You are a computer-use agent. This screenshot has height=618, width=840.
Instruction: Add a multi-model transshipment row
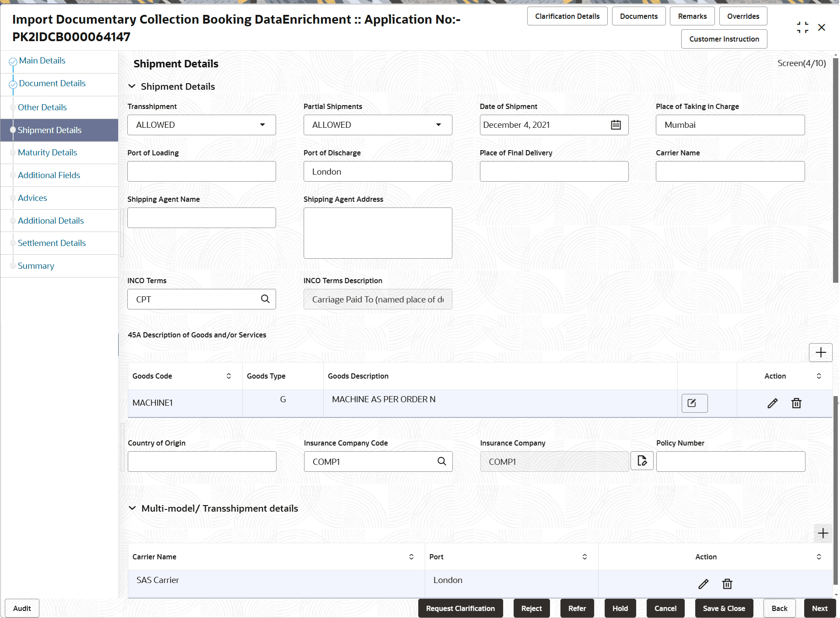pos(822,533)
